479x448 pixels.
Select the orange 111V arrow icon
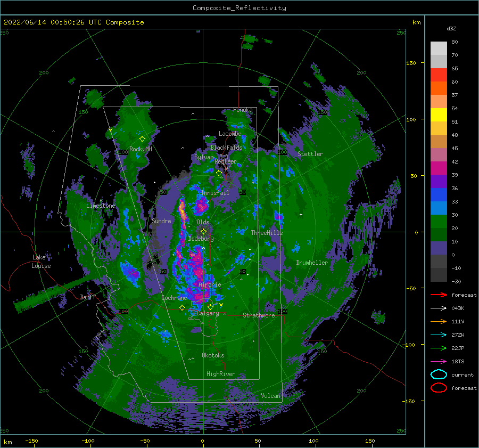click(439, 321)
